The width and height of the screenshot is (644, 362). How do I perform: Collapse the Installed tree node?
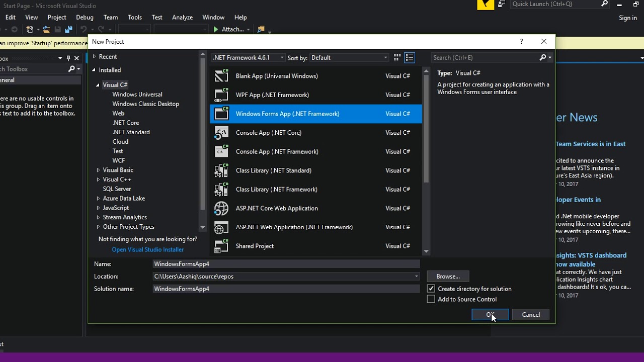(94, 70)
